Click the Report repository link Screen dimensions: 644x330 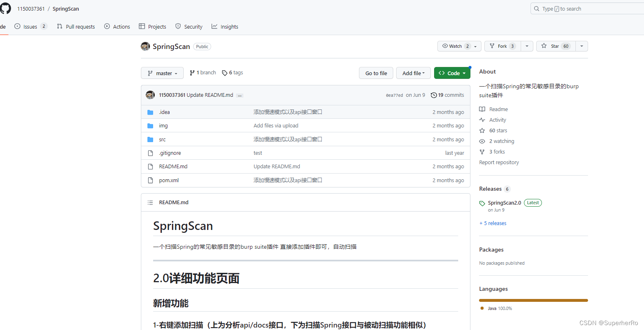point(499,162)
